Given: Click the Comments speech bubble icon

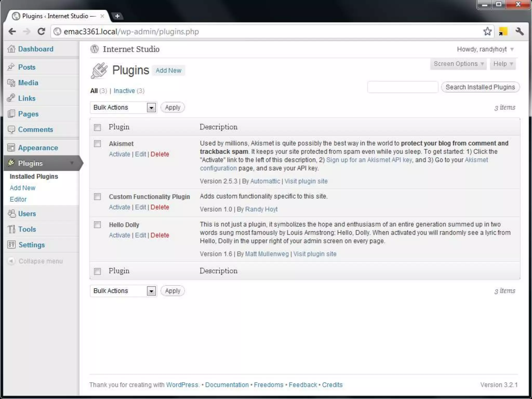Looking at the screenshot, I should pos(11,129).
